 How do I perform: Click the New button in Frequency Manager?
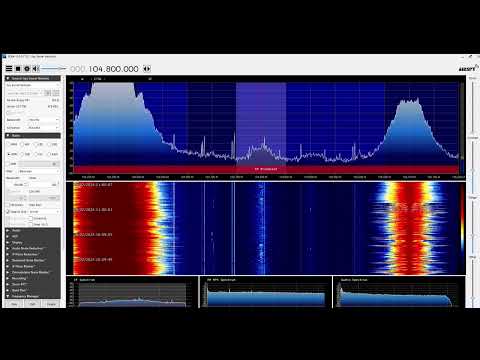pos(14,304)
